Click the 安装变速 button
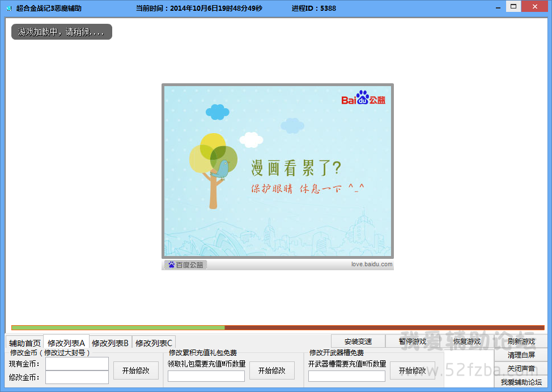The width and height of the screenshot is (552, 392). tap(358, 341)
